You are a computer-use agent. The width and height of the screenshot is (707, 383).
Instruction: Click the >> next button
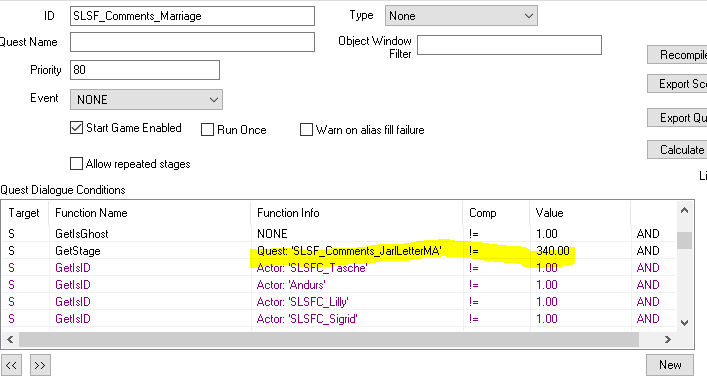(40, 365)
